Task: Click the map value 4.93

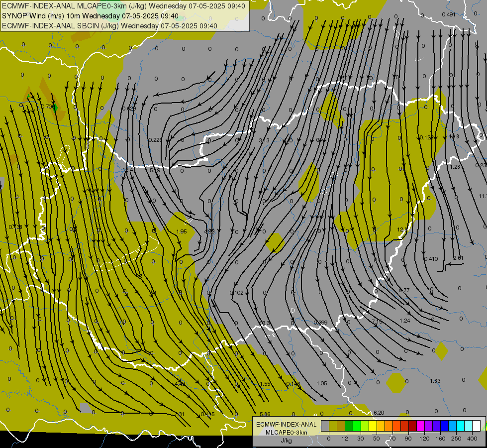Action: click(x=209, y=231)
